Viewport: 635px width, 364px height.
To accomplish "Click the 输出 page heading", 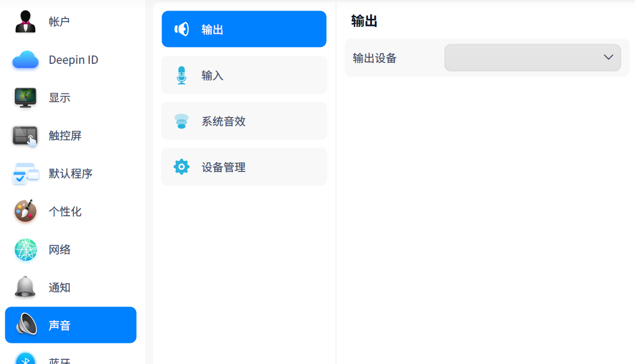I will 364,21.
